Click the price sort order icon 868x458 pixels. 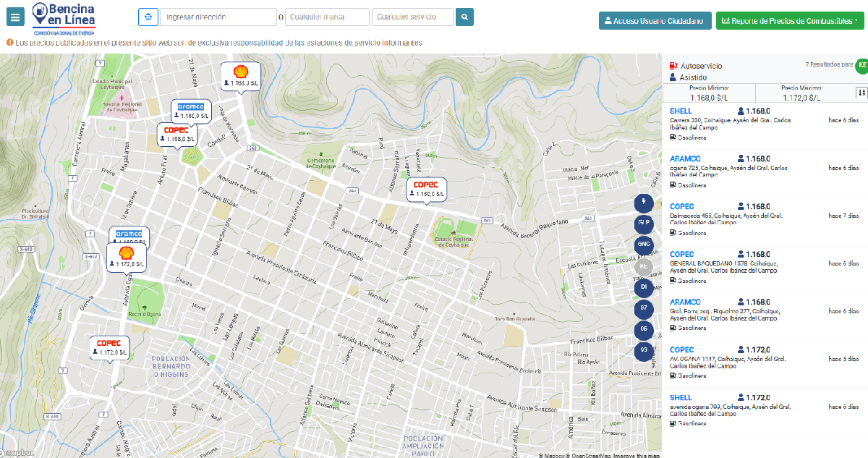pos(861,93)
